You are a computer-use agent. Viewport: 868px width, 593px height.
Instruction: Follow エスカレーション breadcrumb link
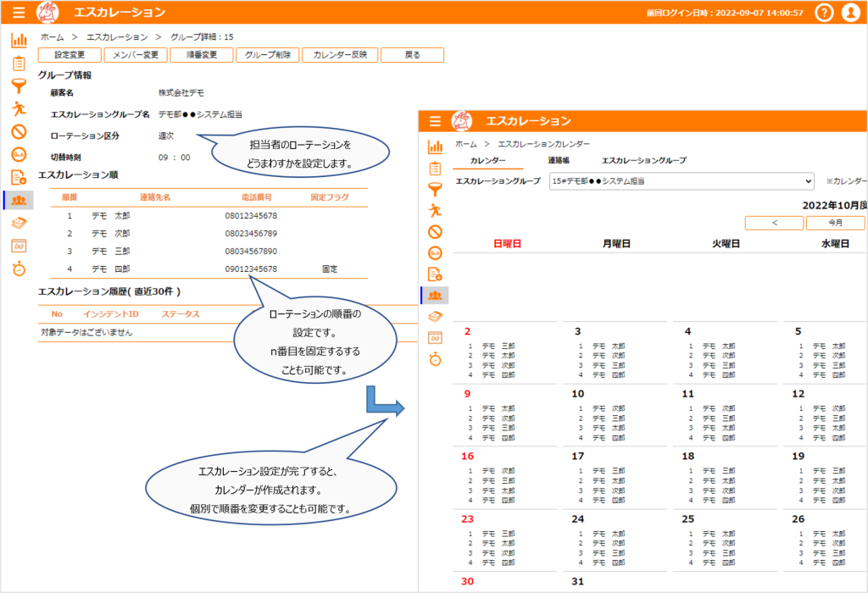(117, 37)
